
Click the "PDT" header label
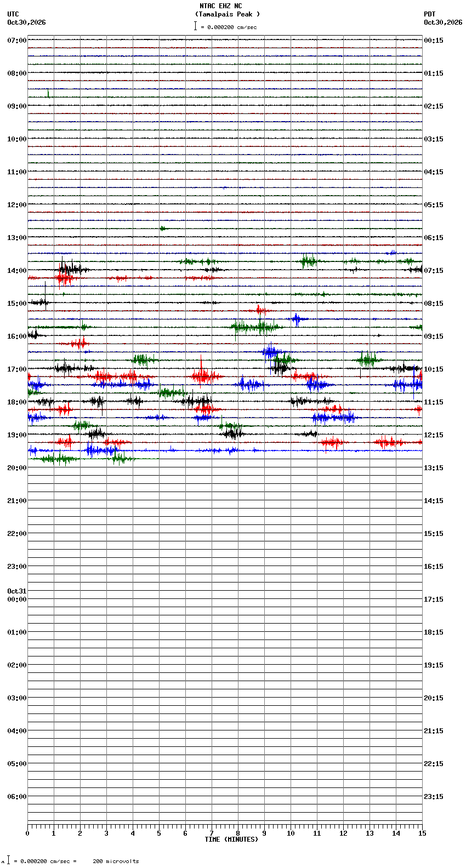(x=430, y=14)
